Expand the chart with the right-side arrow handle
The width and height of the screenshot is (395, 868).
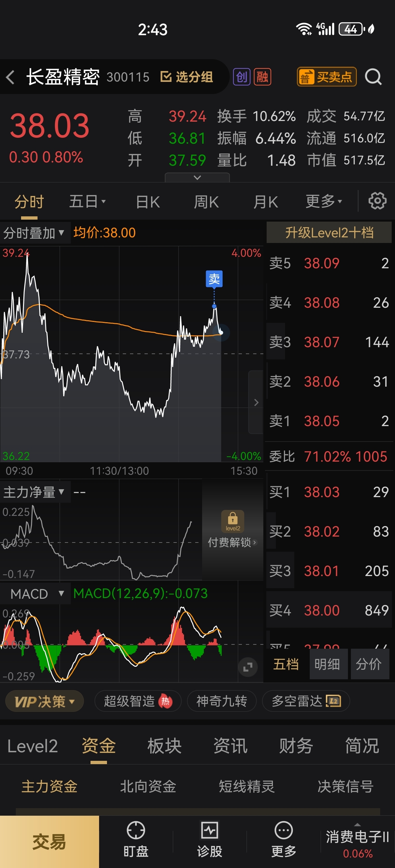(x=256, y=402)
